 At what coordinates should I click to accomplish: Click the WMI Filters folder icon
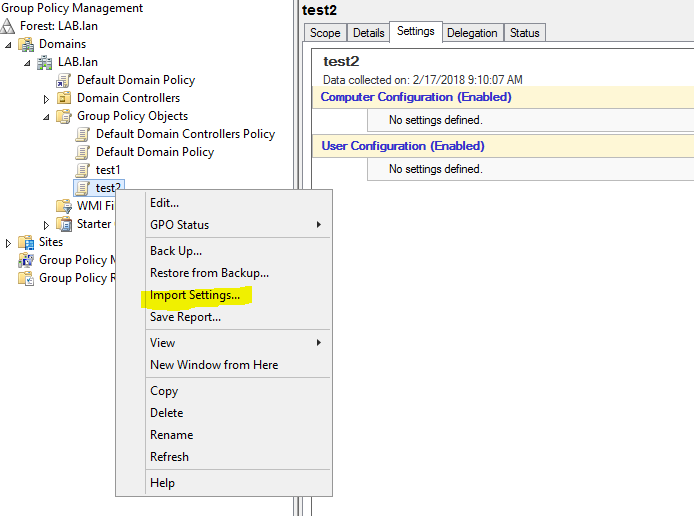coord(64,206)
